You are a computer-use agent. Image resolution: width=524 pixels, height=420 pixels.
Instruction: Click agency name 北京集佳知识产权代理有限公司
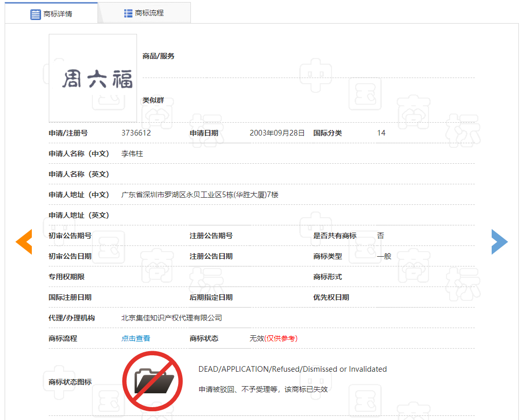[x=171, y=318]
